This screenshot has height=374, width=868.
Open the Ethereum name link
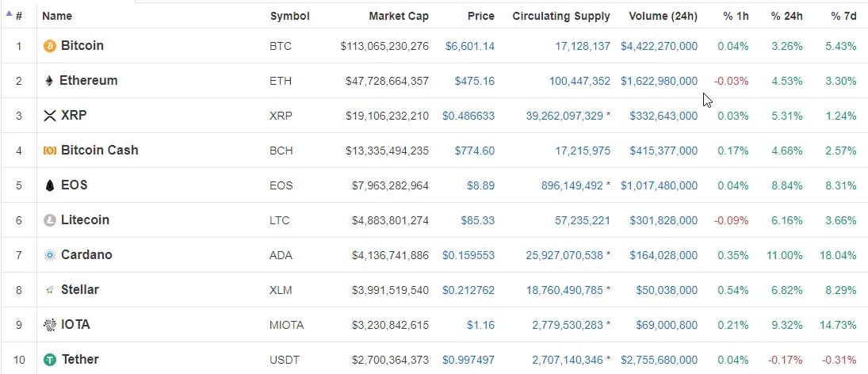89,80
